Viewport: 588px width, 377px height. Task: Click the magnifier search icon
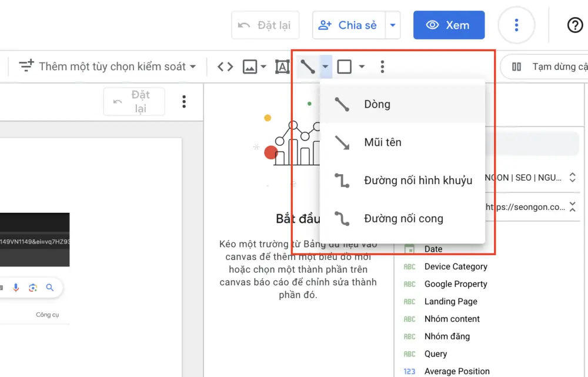pos(50,288)
